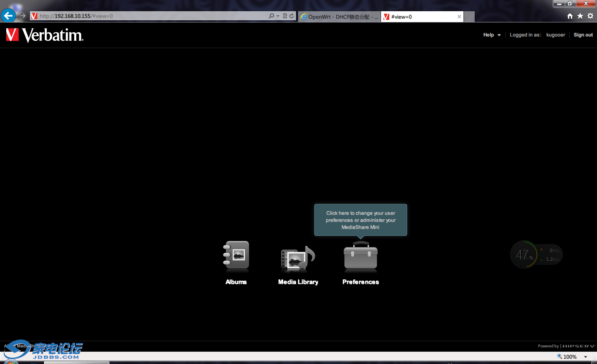Open the browser Tools gear icon
This screenshot has width=597, height=364.
pos(590,16)
